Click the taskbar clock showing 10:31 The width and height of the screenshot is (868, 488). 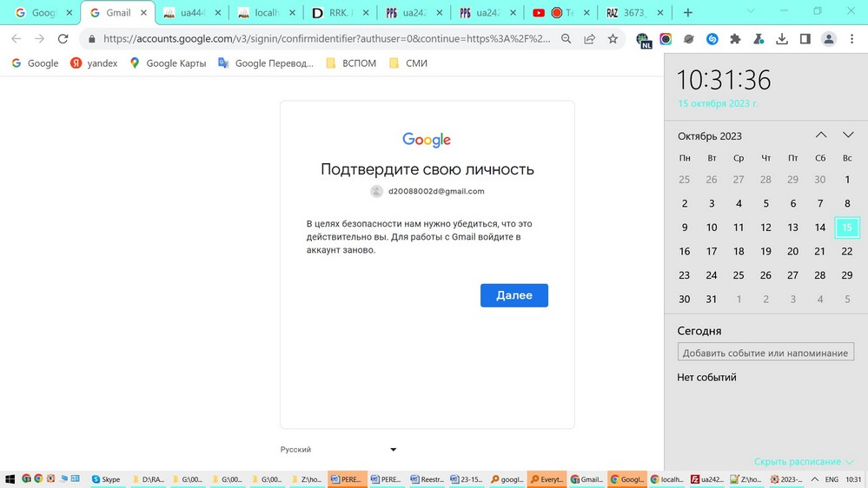[x=853, y=479]
